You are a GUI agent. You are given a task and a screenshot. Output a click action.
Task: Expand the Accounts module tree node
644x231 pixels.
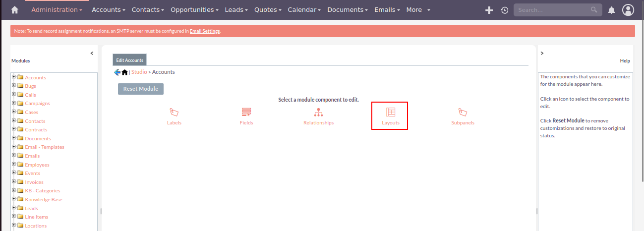[14, 77]
